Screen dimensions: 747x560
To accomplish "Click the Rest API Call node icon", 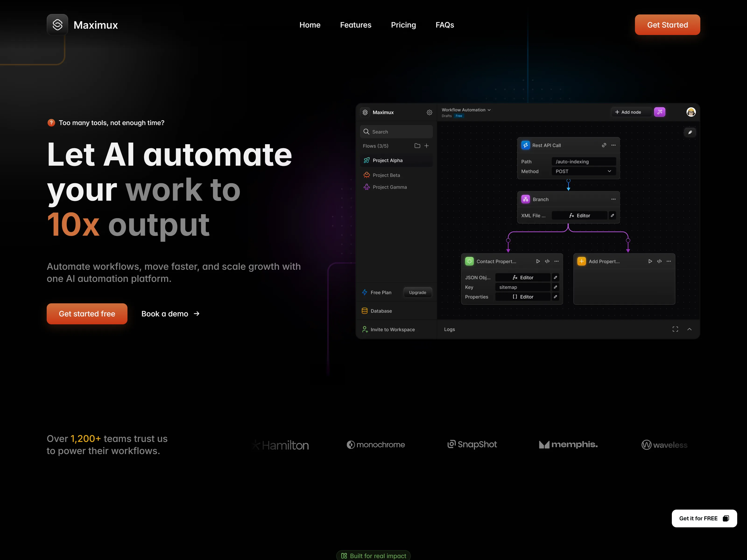I will (x=525, y=145).
